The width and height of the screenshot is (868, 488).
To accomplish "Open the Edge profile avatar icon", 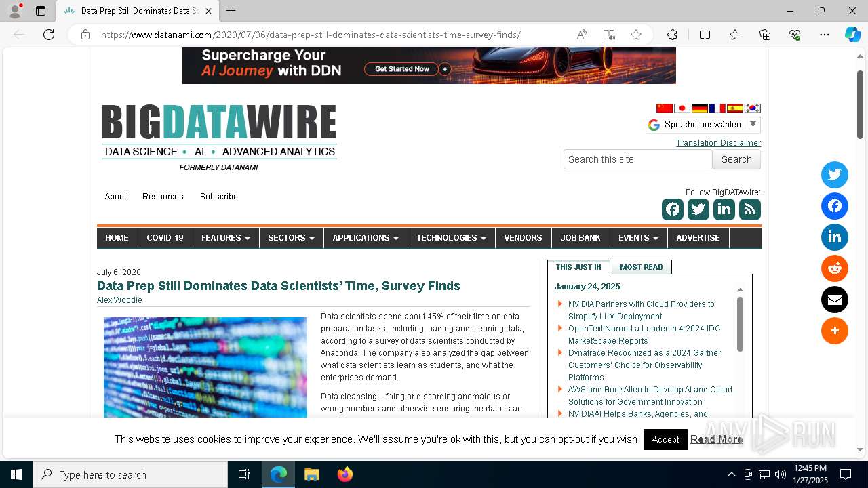I will (15, 11).
